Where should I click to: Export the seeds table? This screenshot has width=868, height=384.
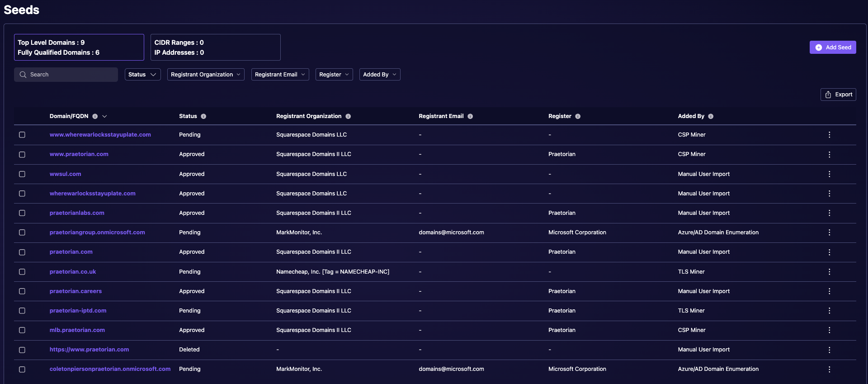(838, 95)
